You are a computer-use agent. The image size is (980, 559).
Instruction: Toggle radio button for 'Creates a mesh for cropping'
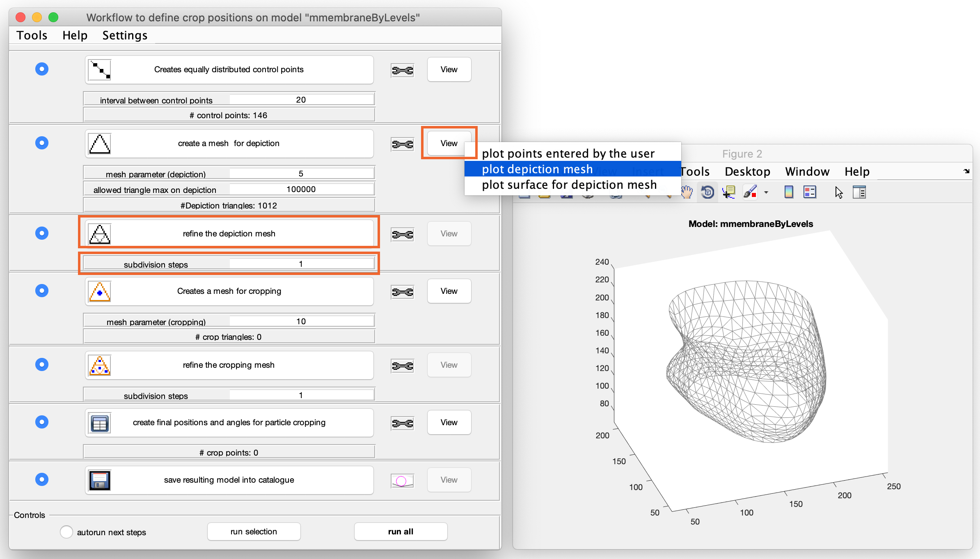[x=42, y=291]
